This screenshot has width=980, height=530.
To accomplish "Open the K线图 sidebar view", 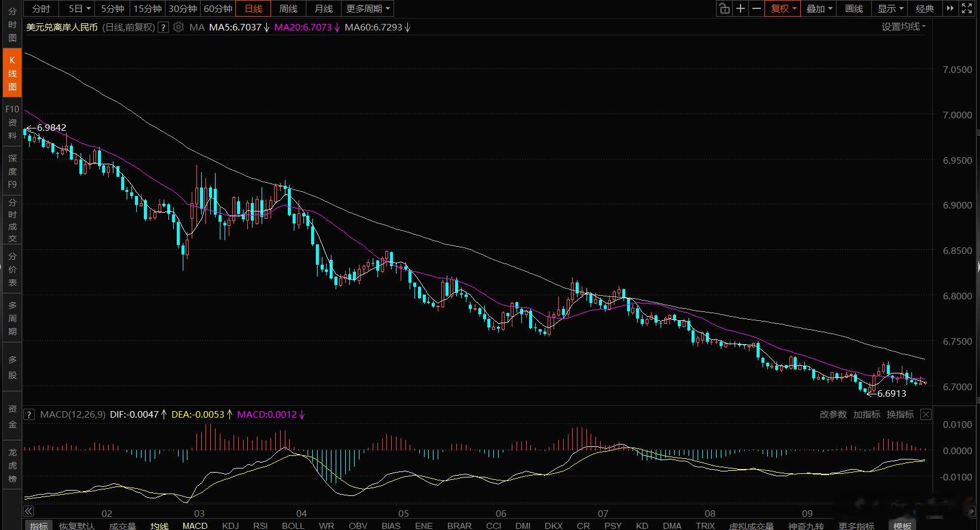I will (x=12, y=73).
